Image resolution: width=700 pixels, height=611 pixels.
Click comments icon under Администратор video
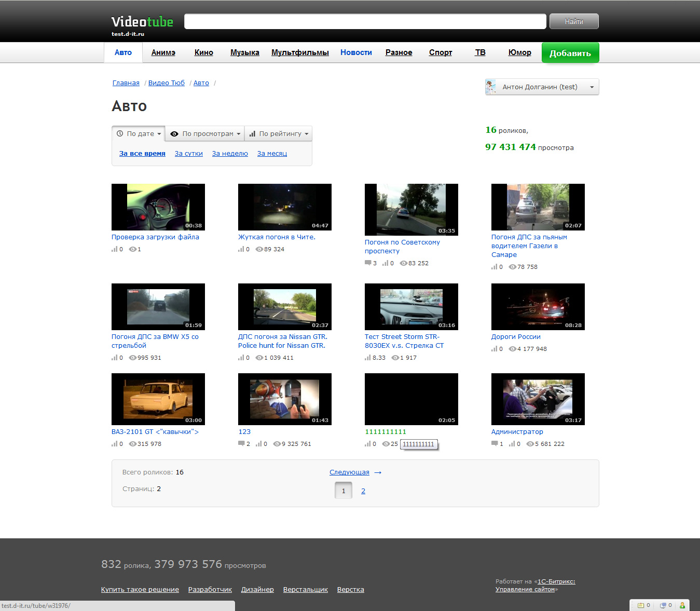tap(495, 444)
